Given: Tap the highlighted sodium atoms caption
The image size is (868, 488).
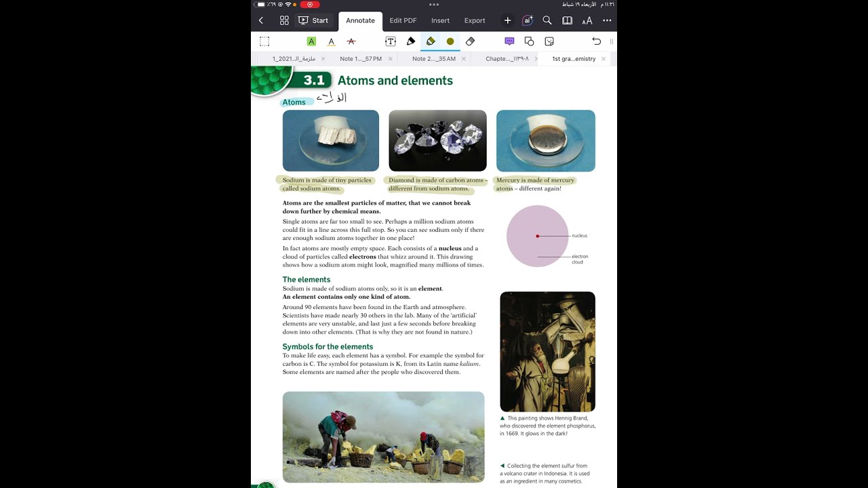Looking at the screenshot, I should (327, 184).
